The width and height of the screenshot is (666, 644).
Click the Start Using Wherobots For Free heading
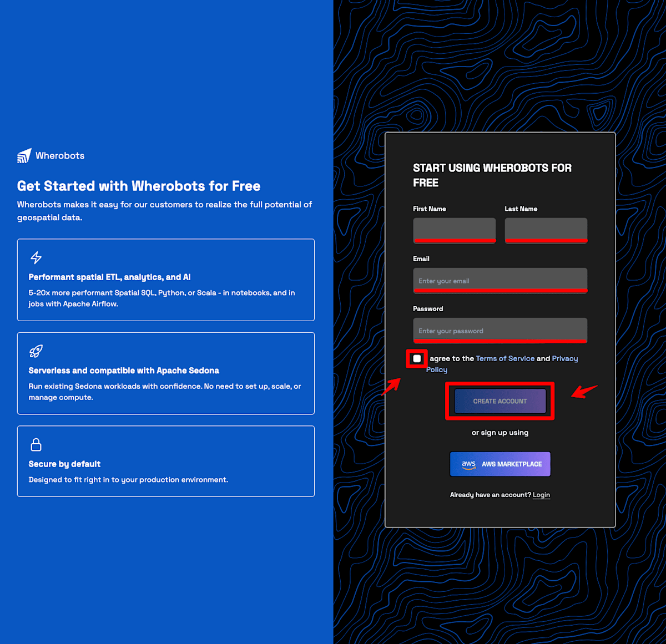(x=492, y=175)
